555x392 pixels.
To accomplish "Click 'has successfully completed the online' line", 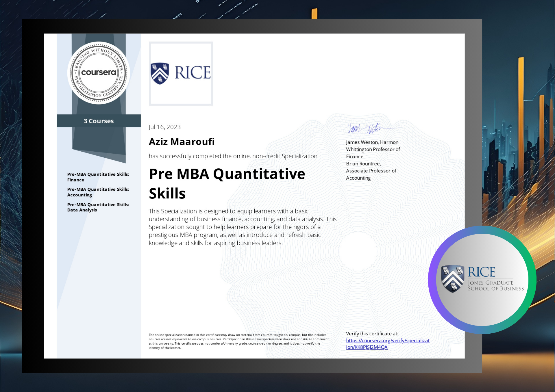I will pos(233,156).
